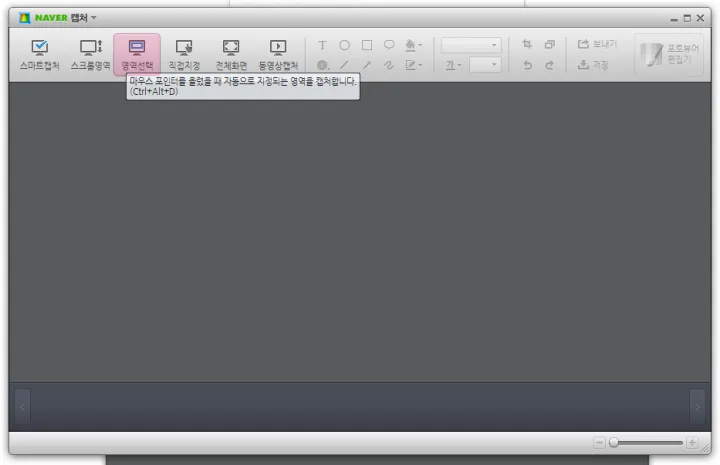The image size is (720, 465).
Task: Select the numbered marker tool
Action: coord(322,65)
